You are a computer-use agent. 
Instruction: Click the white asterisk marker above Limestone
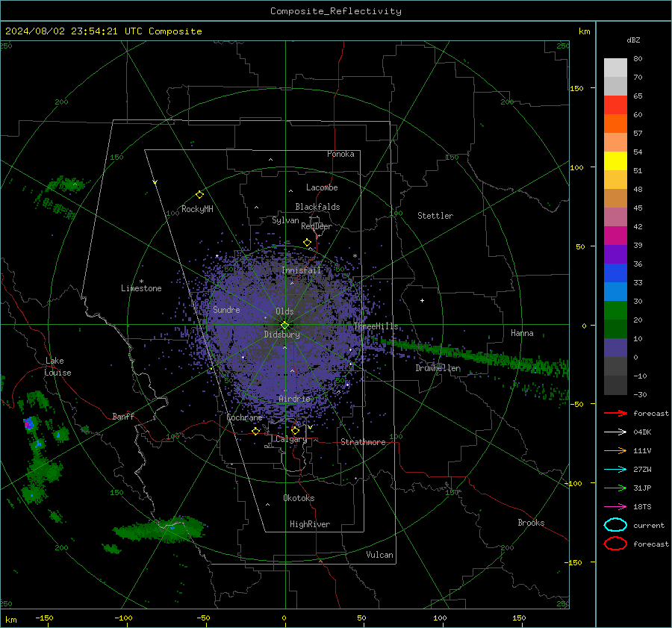tap(141, 282)
